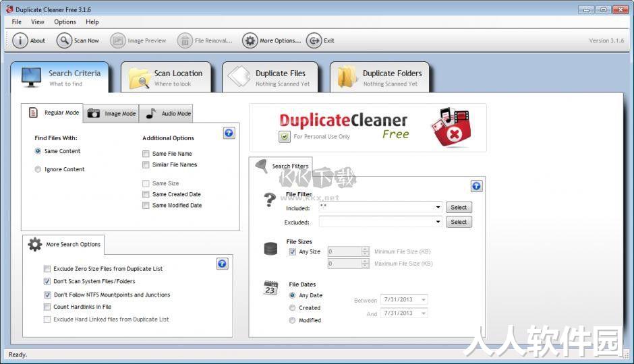The image size is (634, 364).
Task: Select the Ignore Content radio button
Action: [x=38, y=169]
